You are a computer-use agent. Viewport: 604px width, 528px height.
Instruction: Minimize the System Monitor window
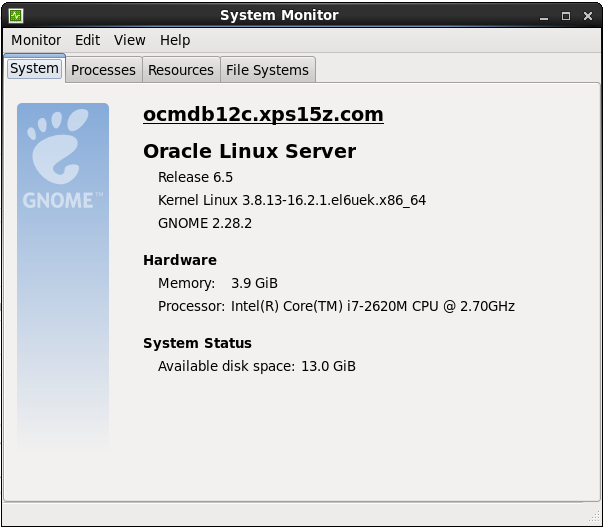tap(544, 16)
